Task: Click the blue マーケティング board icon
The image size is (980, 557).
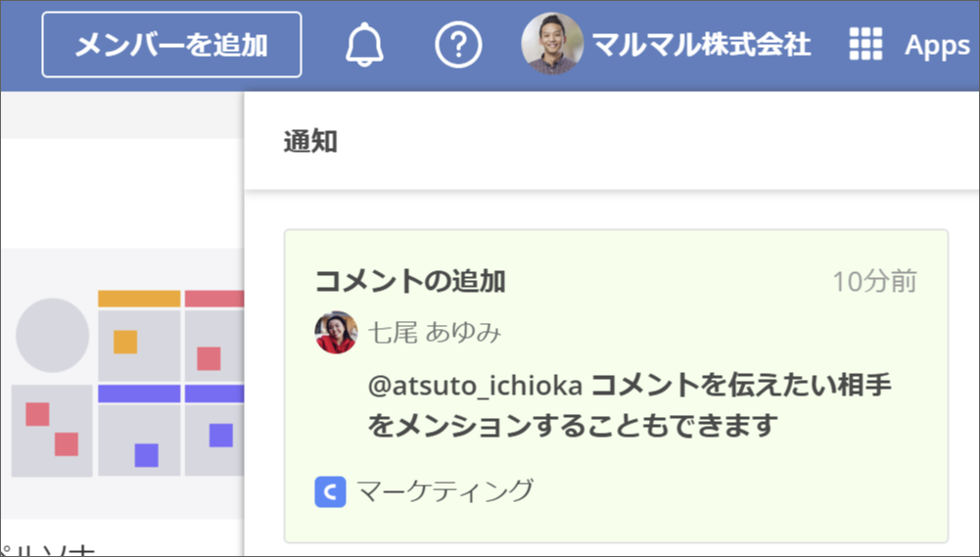Action: [330, 491]
